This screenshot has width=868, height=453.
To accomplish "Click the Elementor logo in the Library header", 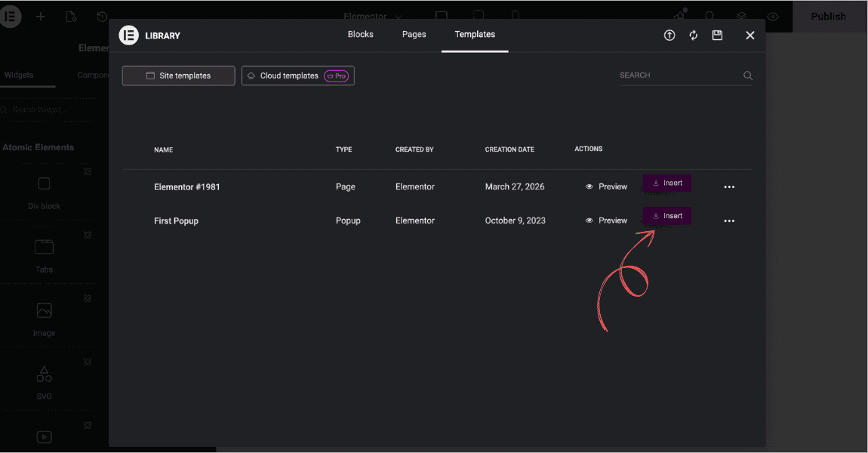I will (x=128, y=35).
